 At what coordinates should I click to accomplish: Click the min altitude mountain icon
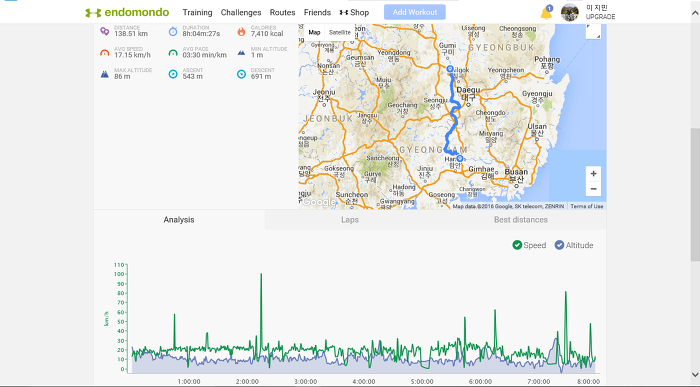[241, 53]
